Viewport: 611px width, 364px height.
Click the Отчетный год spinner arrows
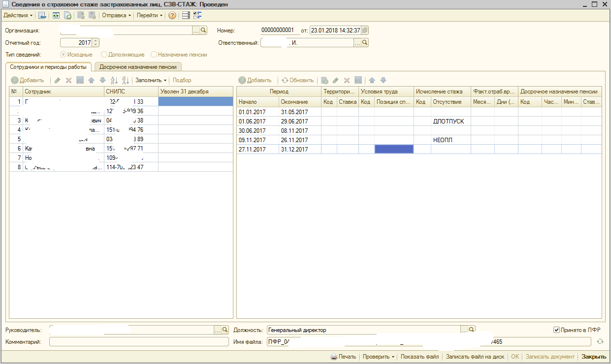click(96, 43)
